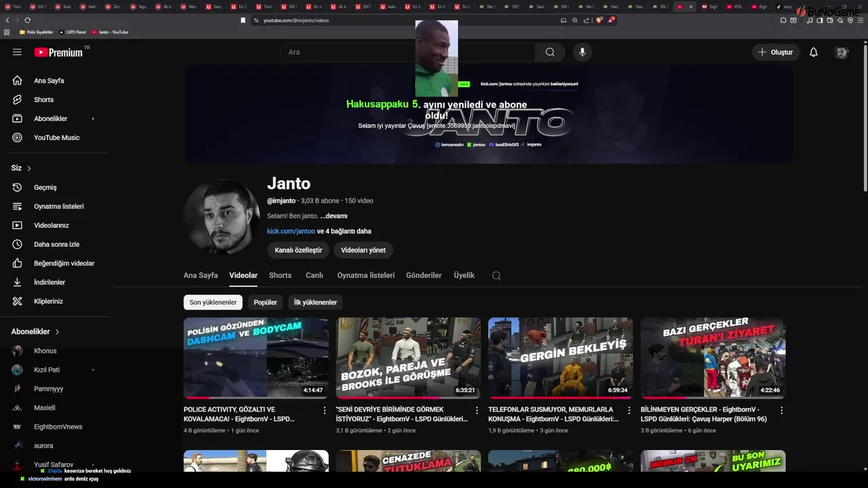Open the Brave Shields lion icon
The height and width of the screenshot is (488, 868).
click(599, 20)
